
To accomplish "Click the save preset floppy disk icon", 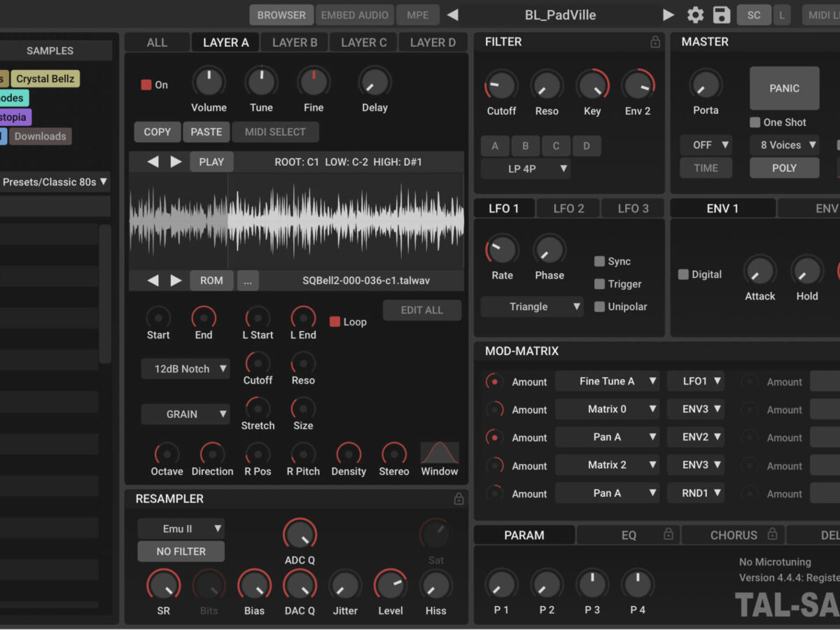I will (x=721, y=15).
